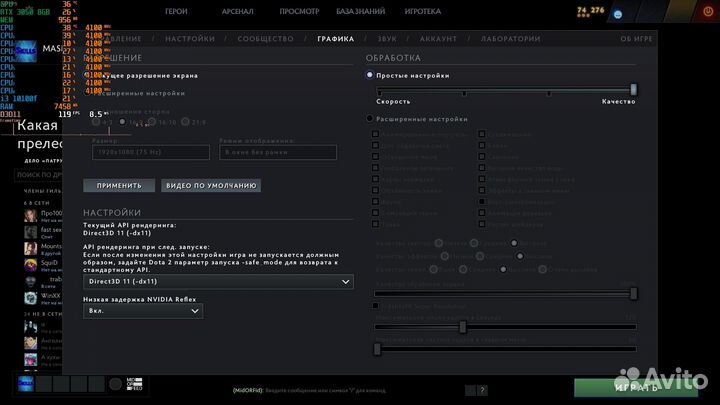Click the green ИГРАТЬ play button
This screenshot has width=720, height=405.
tap(636, 388)
